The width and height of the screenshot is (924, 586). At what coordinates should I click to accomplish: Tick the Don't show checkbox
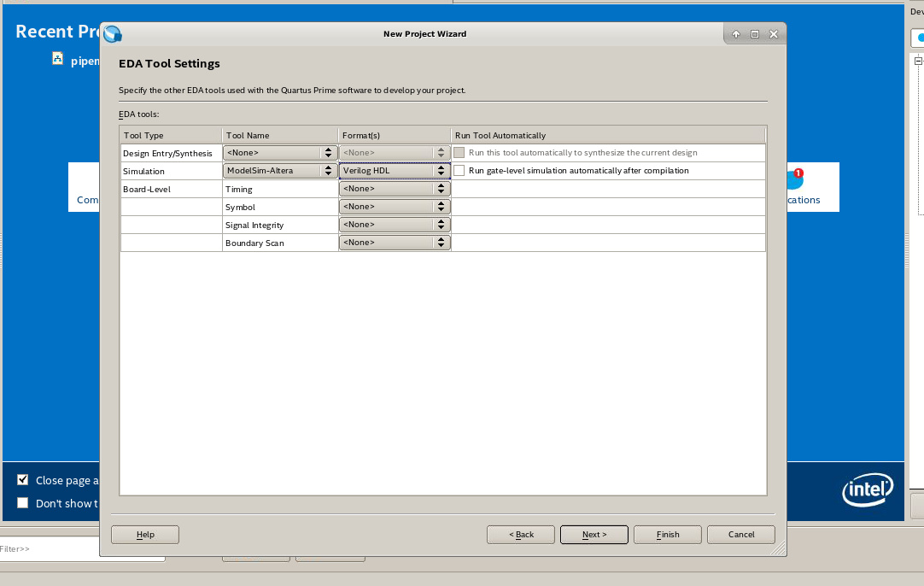pos(23,503)
